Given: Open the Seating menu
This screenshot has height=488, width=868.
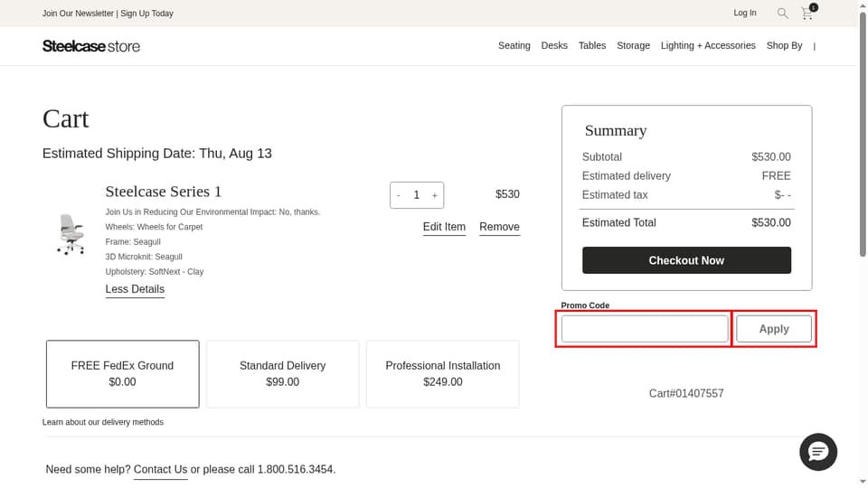Looking at the screenshot, I should (x=514, y=45).
